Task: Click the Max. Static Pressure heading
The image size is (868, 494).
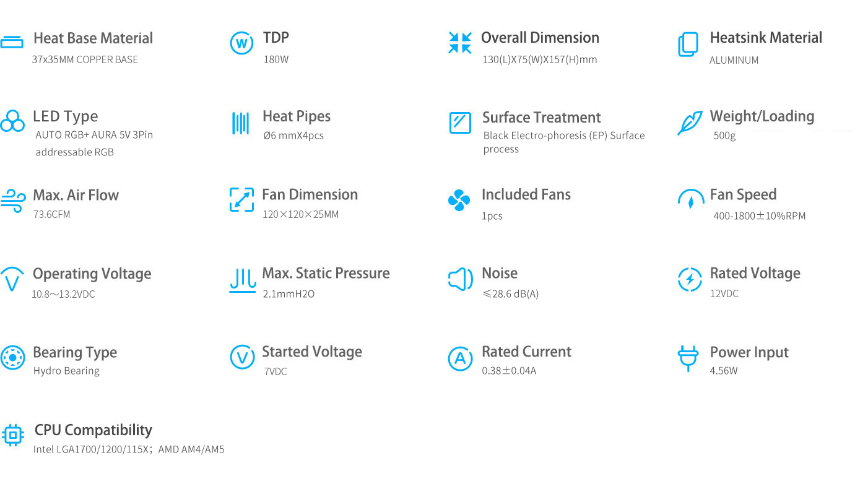Action: (326, 273)
